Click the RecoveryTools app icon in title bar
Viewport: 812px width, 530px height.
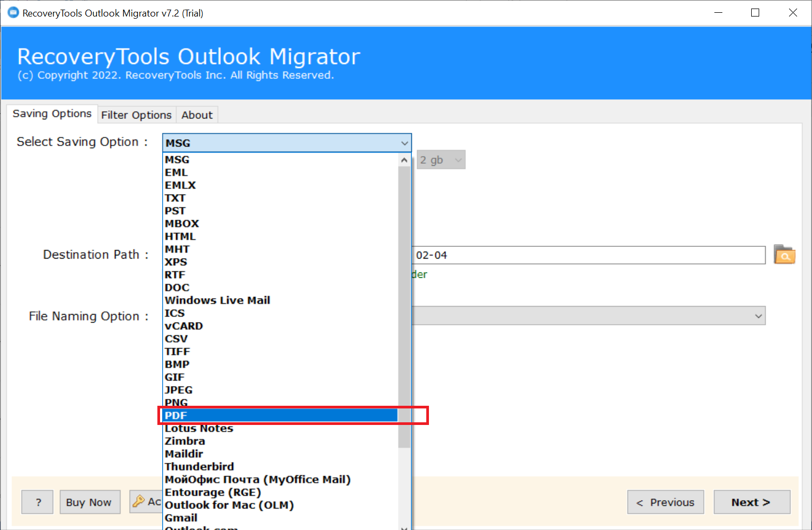tap(13, 12)
